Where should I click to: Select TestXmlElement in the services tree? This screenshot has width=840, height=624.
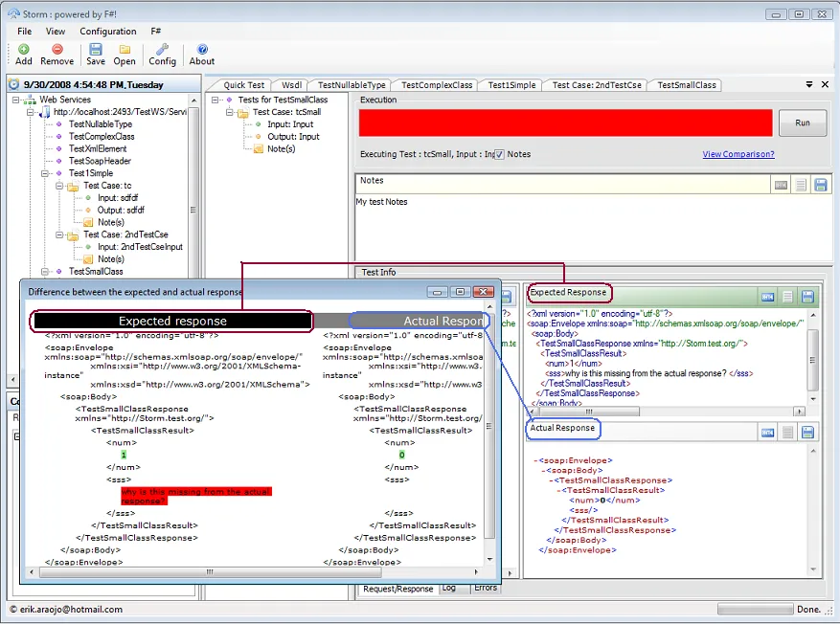pos(98,149)
